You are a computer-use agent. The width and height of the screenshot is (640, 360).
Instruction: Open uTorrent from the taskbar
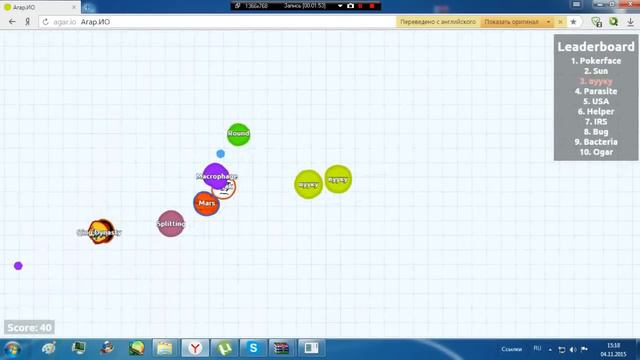pos(224,348)
